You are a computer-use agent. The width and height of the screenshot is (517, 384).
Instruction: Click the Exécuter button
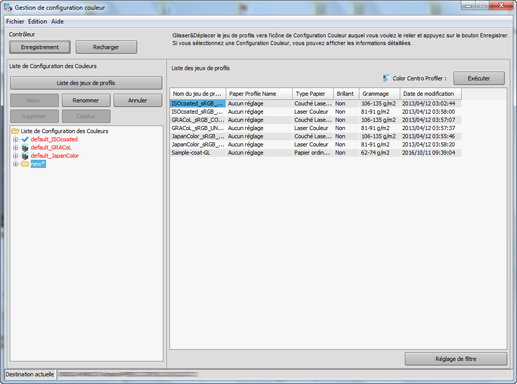click(479, 78)
